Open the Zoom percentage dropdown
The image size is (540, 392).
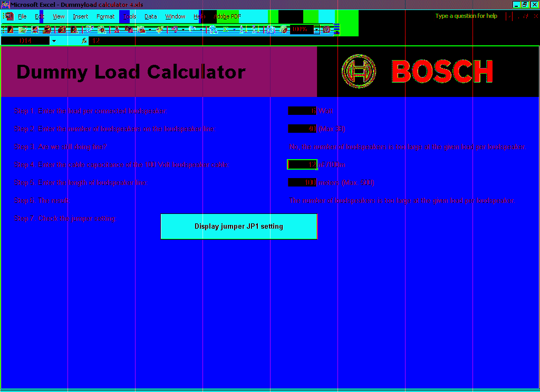(x=316, y=30)
